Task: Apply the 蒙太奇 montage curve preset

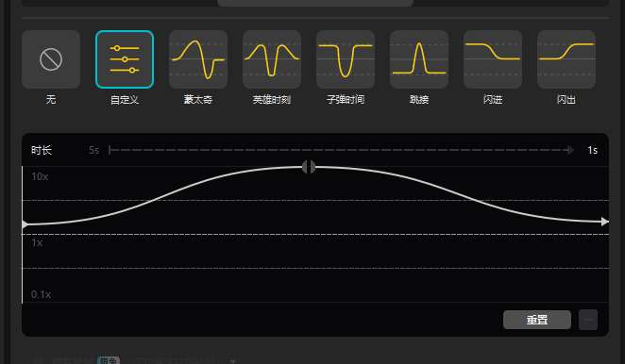Action: point(198,59)
